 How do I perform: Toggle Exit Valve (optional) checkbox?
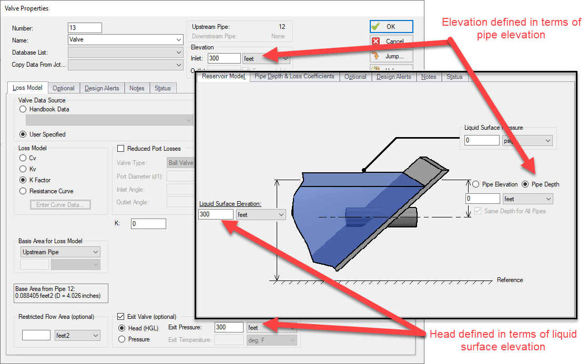click(121, 316)
